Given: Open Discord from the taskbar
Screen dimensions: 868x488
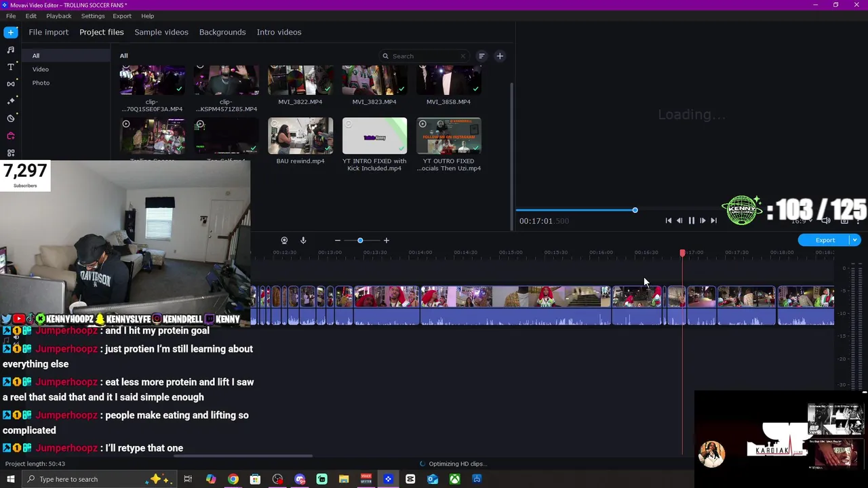Looking at the screenshot, I should [300, 479].
